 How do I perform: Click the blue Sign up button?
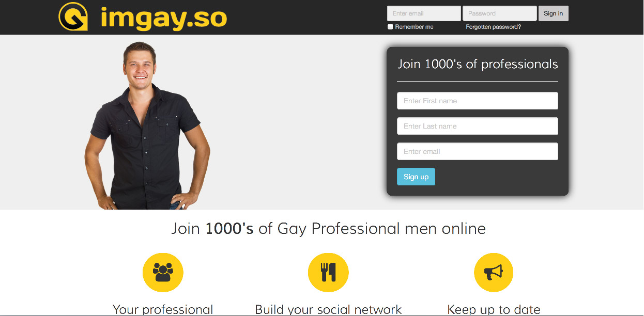tap(416, 177)
